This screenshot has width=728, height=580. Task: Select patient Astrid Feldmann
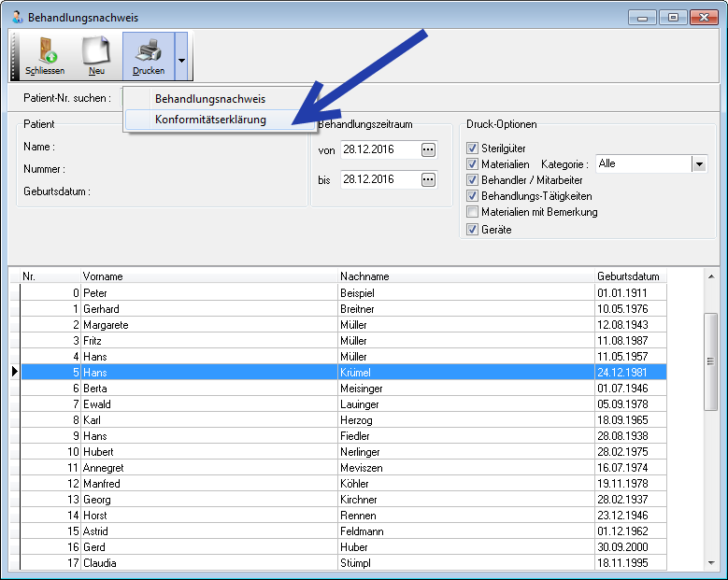pos(344,530)
